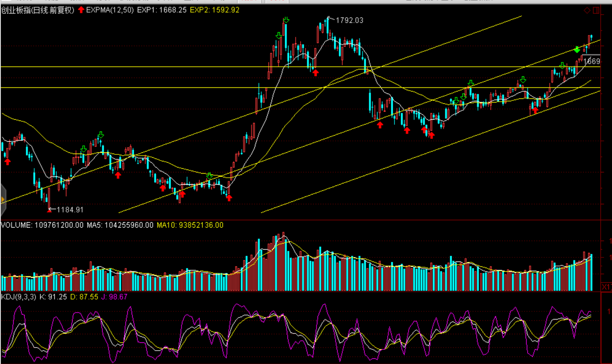Click the X1 scale button beside volume
Viewport: 612px width, 364px height.
point(606,287)
